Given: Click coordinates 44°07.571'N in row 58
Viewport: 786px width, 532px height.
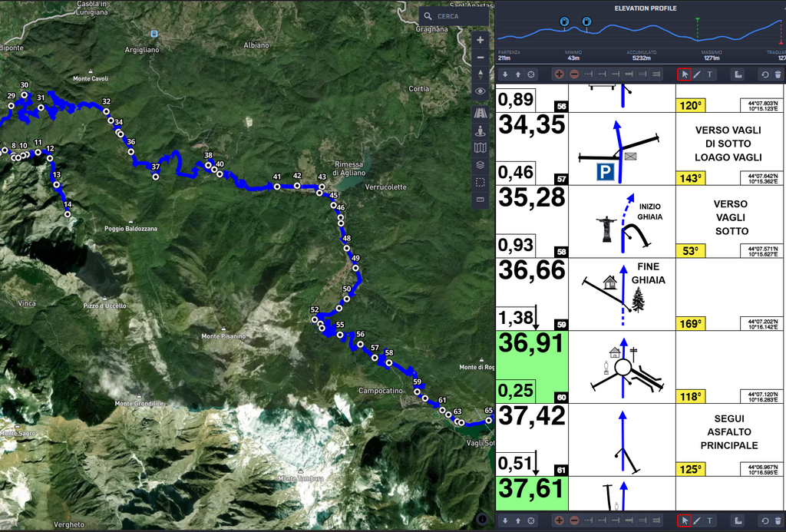Looking at the screenshot, I should [x=763, y=248].
